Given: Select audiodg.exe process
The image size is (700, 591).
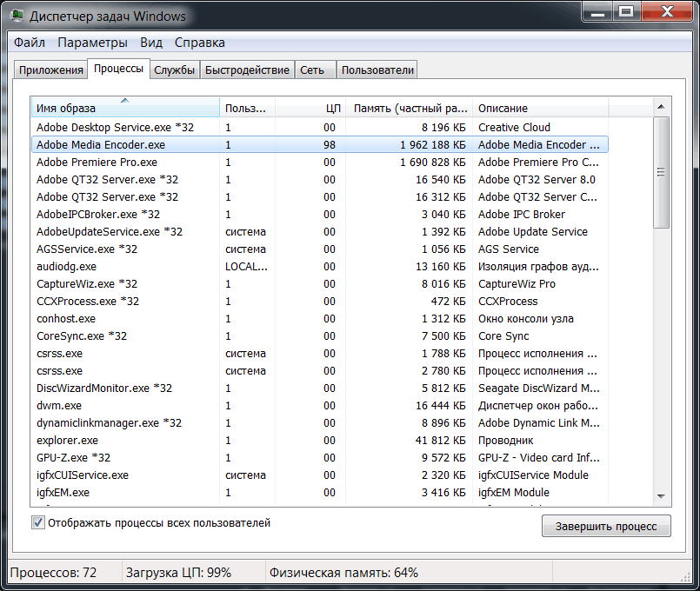Looking at the screenshot, I should [320, 266].
